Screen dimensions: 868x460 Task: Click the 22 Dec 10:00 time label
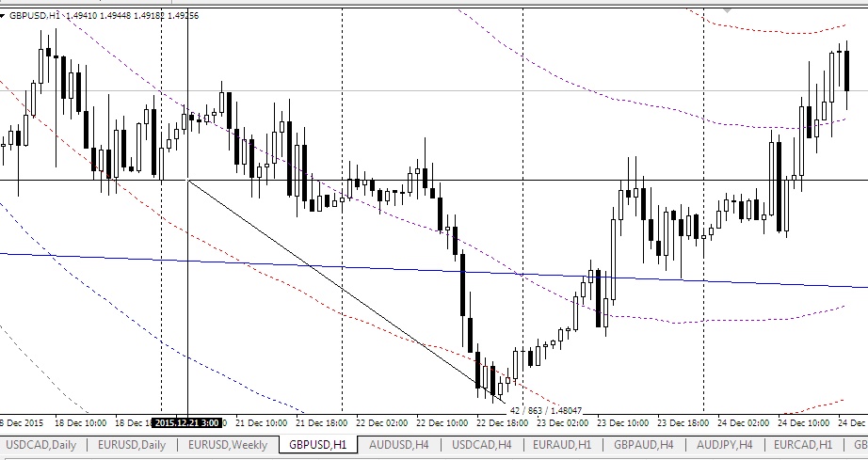coord(442,423)
